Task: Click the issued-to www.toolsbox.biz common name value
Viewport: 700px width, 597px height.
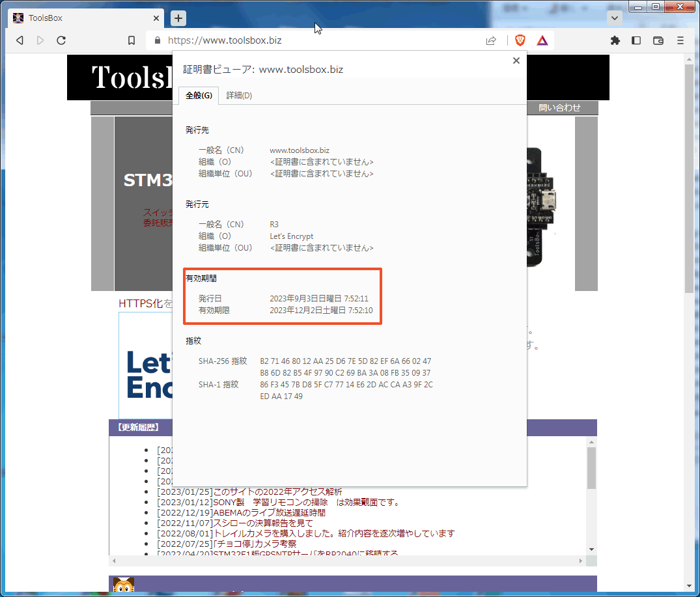Action: [x=299, y=150]
